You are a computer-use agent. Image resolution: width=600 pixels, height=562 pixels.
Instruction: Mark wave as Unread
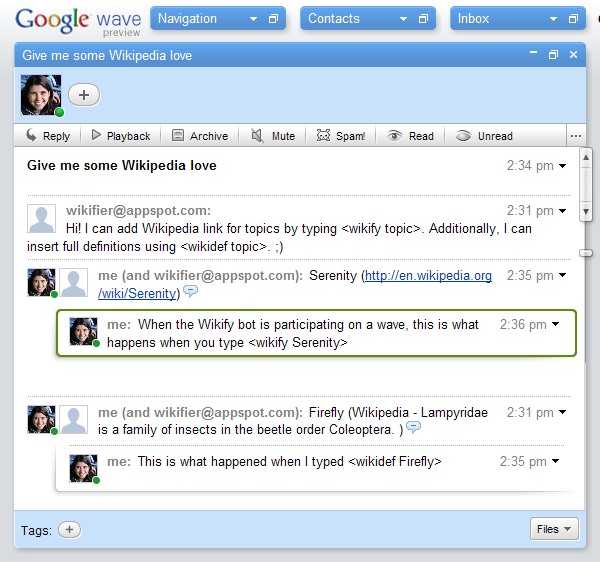(484, 136)
